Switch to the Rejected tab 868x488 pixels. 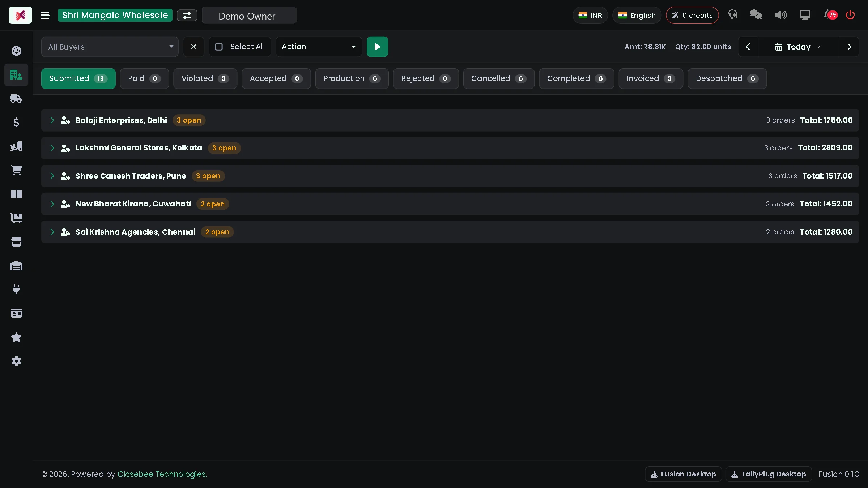[x=426, y=78]
